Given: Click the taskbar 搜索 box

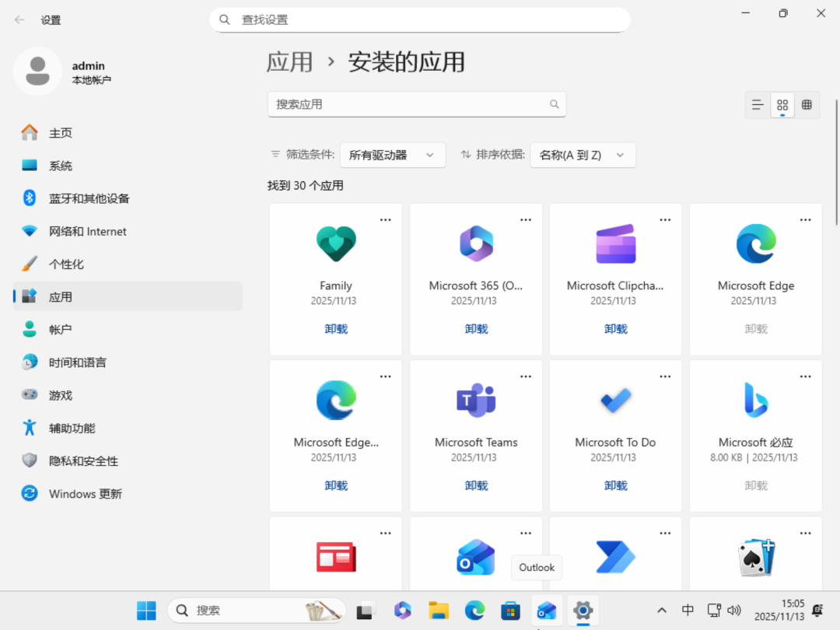Looking at the screenshot, I should (x=257, y=611).
